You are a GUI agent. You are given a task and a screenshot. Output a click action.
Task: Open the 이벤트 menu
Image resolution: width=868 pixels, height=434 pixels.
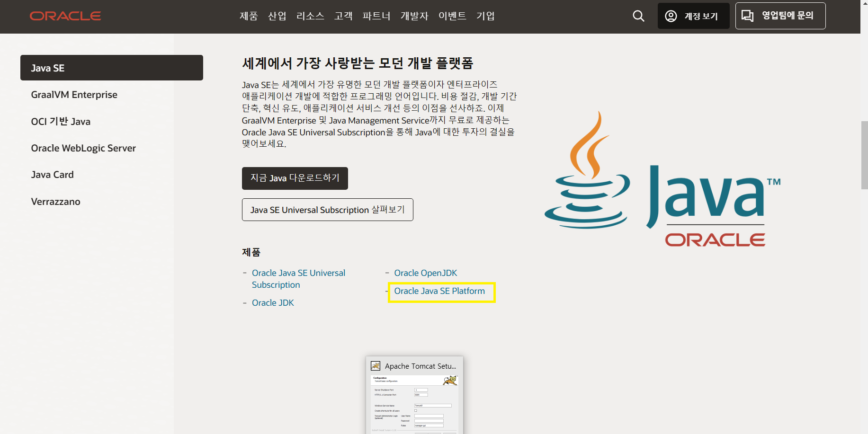click(452, 16)
